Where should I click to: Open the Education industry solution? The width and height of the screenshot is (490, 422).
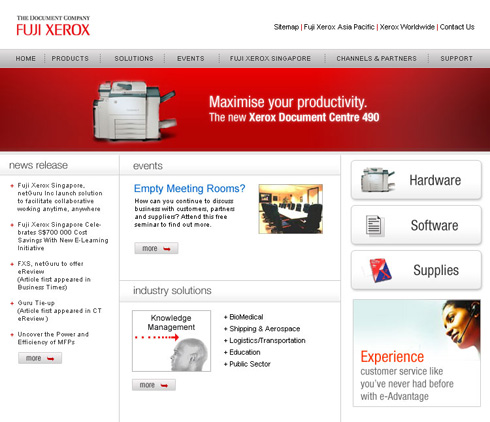point(245,352)
